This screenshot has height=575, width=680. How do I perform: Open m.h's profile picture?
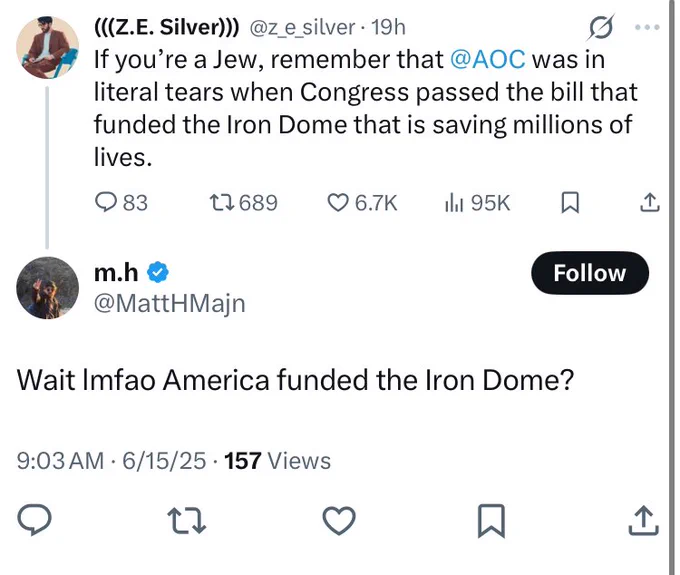point(47,288)
